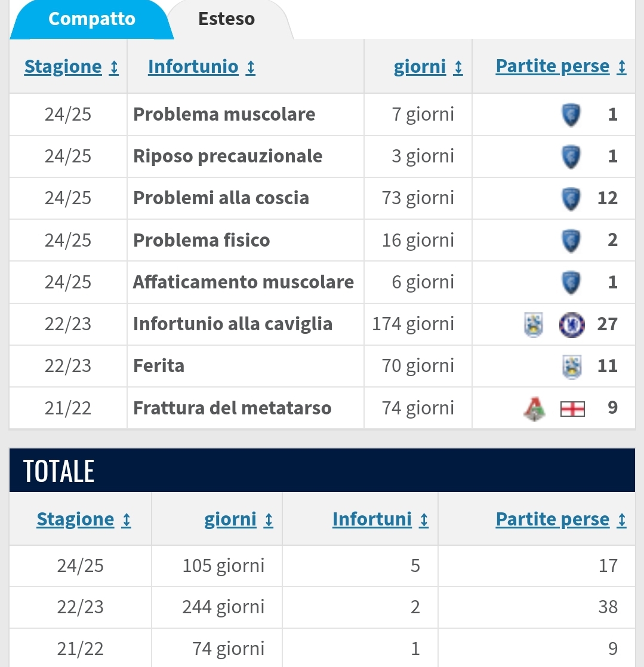644x667 pixels.
Task: Click the Chelsea badge in the ankle injury row
Action: point(571,324)
